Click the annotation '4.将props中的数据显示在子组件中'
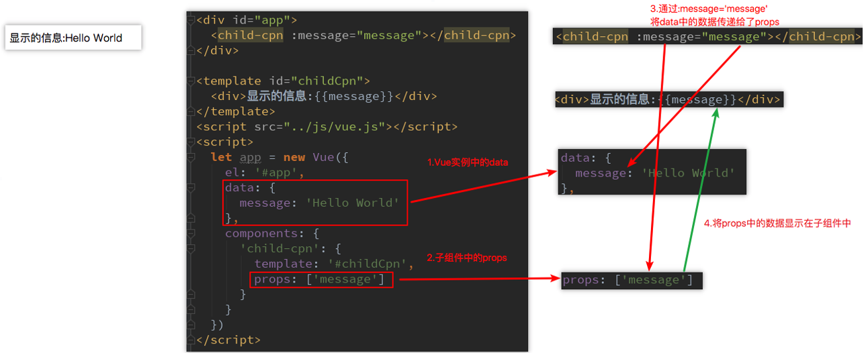This screenshot has height=353, width=868. coord(777,223)
